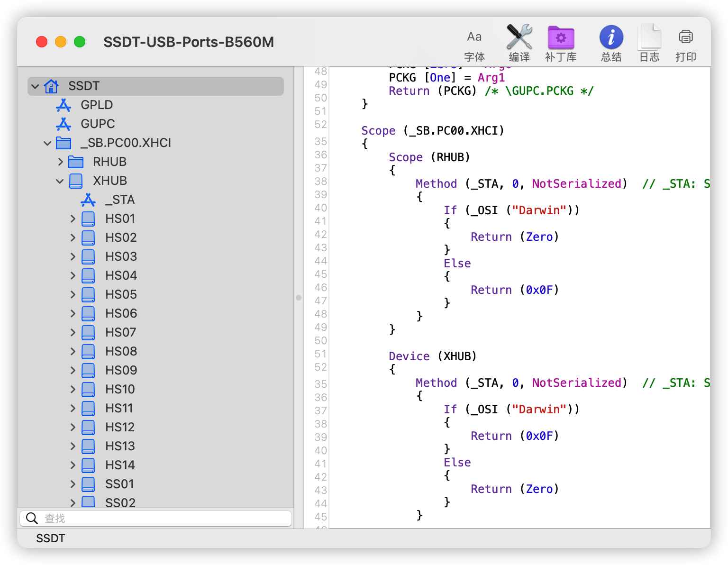Open the 字体 font settings toolbar icon
Image resolution: width=728 pixels, height=565 pixels.
point(474,37)
